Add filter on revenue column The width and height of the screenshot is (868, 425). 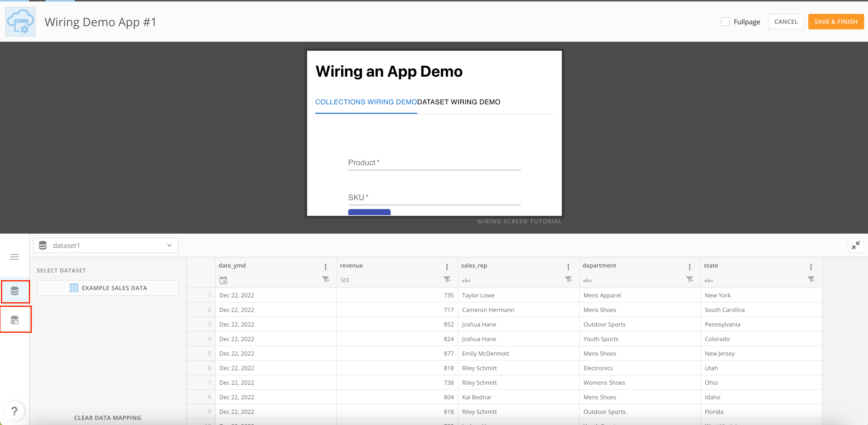447,279
